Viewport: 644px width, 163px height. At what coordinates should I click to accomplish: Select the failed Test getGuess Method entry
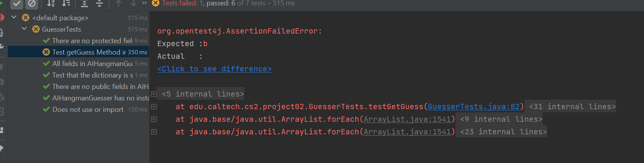[x=78, y=52]
